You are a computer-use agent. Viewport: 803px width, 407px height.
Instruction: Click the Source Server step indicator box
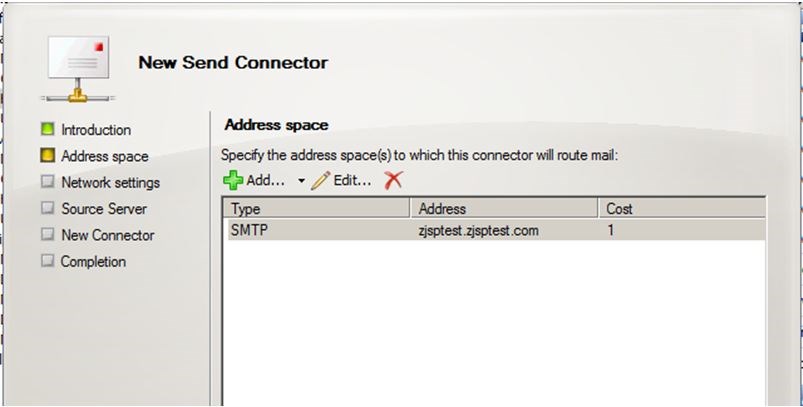(x=48, y=208)
